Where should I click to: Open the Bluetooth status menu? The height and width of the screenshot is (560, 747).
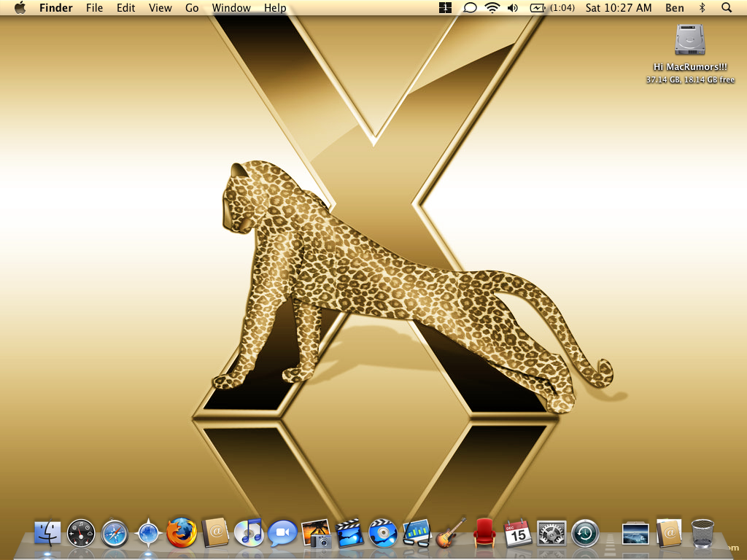tap(702, 7)
